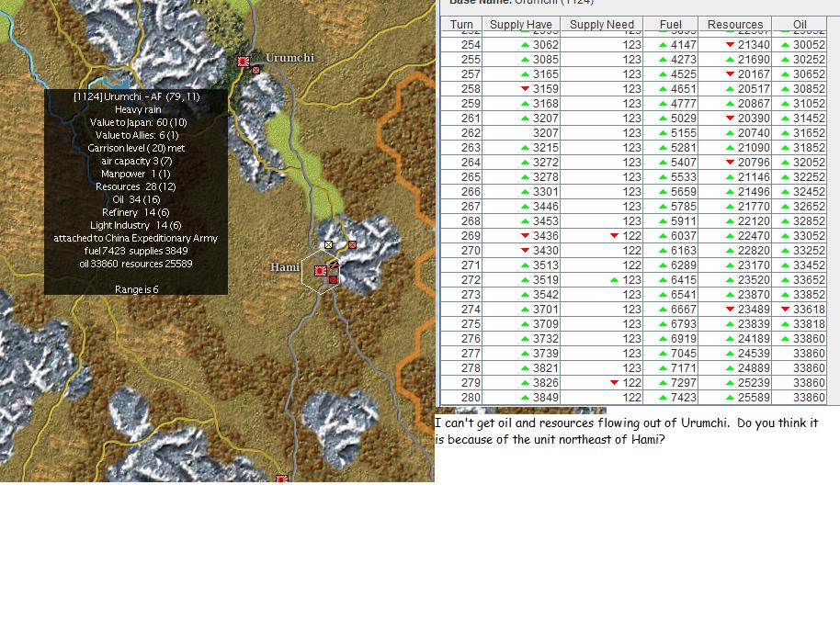Click Fuel cell 4273 on turn 255
This screenshot has width=840, height=620.
coord(671,60)
